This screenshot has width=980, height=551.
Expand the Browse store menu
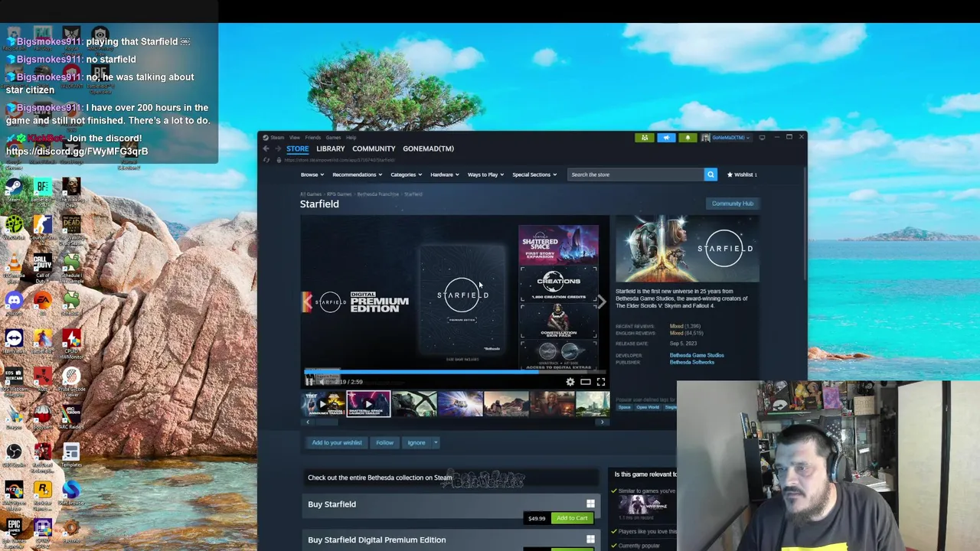click(x=312, y=174)
